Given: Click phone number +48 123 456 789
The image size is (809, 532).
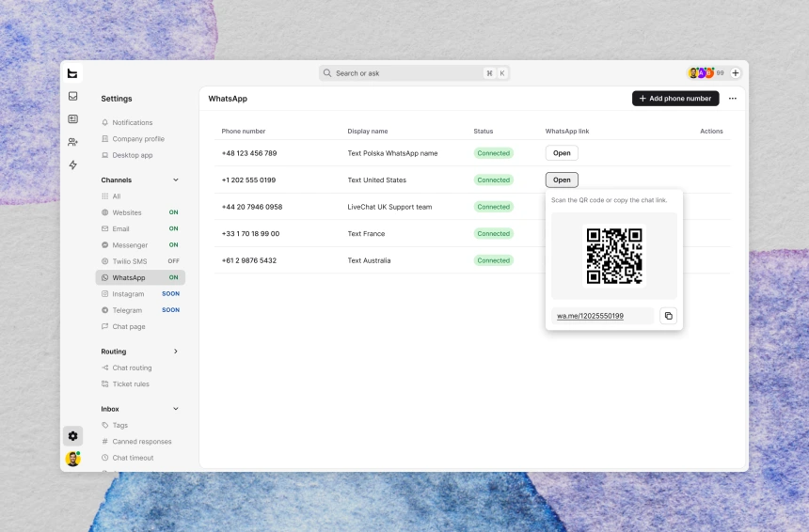Looking at the screenshot, I should (249, 153).
